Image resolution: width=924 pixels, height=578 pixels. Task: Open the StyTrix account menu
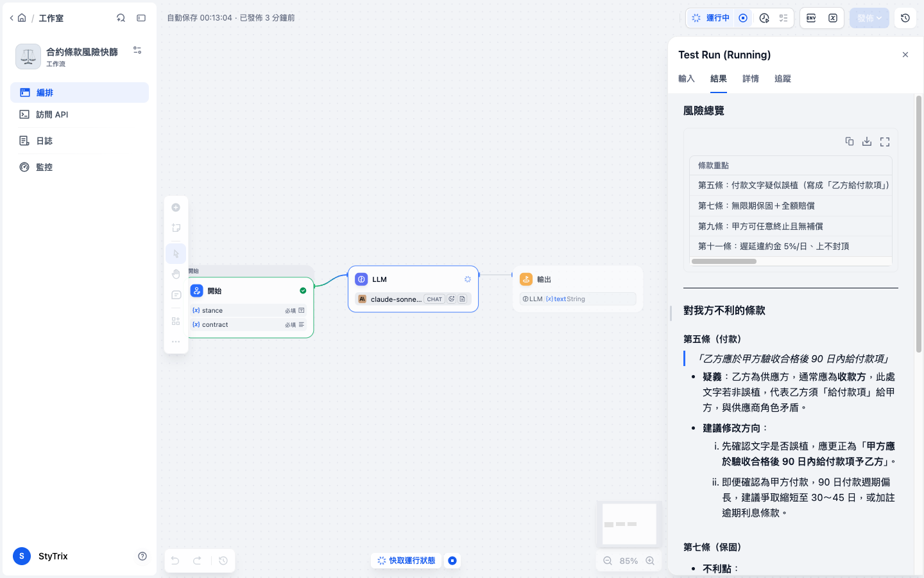click(x=41, y=556)
